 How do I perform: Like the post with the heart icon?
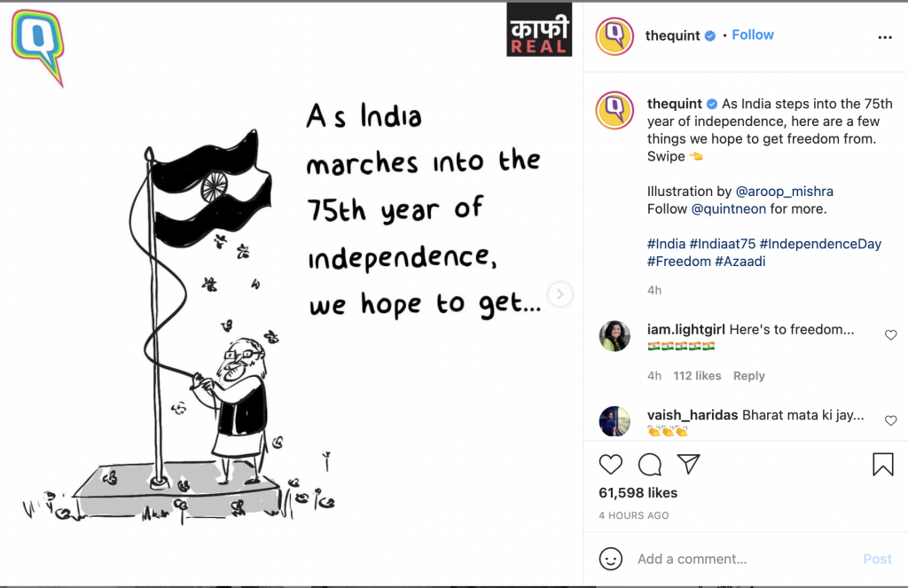[610, 464]
